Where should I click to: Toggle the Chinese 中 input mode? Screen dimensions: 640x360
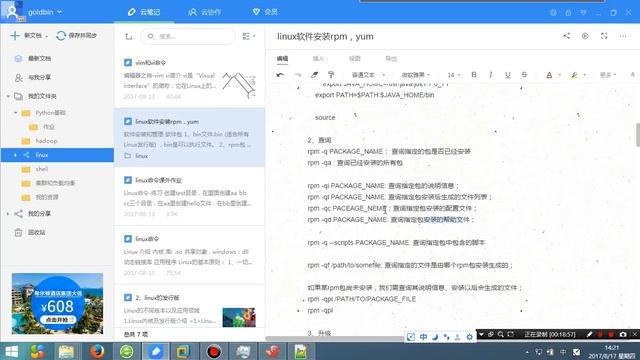pyautogui.click(x=423, y=337)
